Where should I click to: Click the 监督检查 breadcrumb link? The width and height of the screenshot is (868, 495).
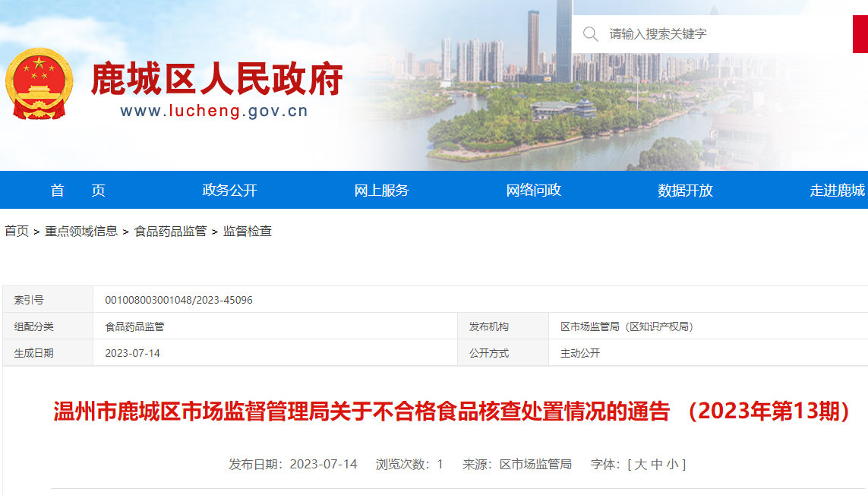(247, 232)
